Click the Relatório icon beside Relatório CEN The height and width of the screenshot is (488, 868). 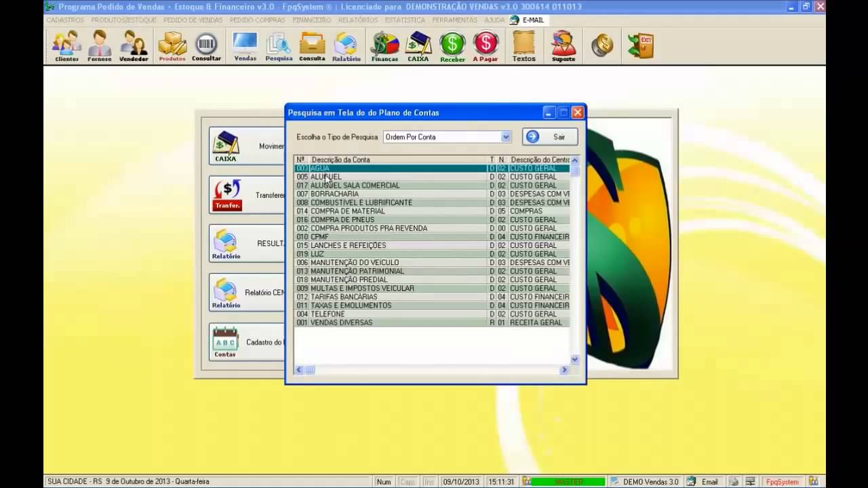tap(226, 292)
